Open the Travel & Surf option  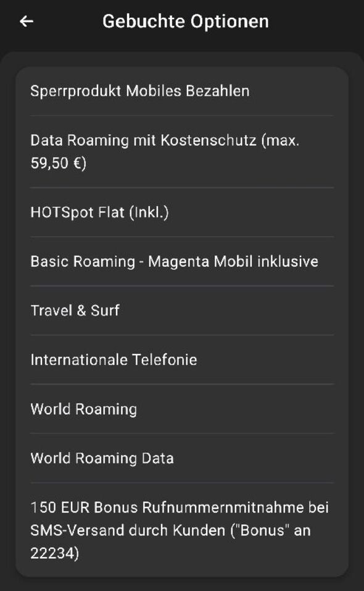pos(182,311)
